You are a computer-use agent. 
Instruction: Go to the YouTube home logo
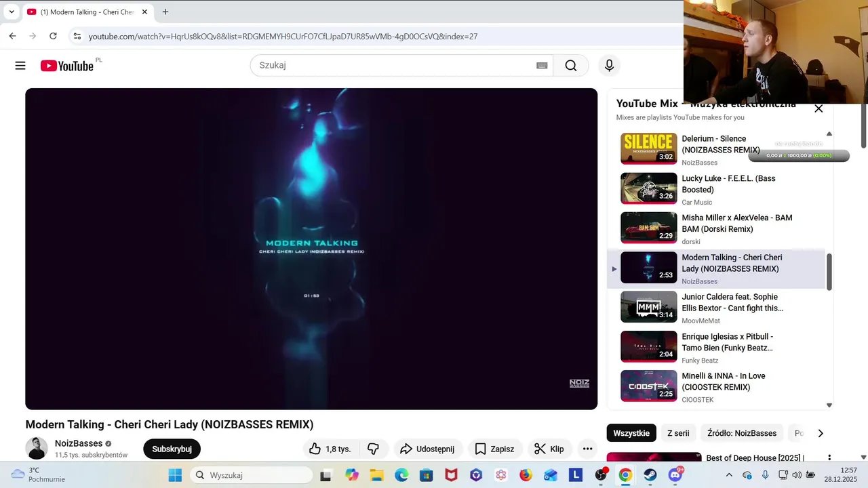click(x=66, y=66)
